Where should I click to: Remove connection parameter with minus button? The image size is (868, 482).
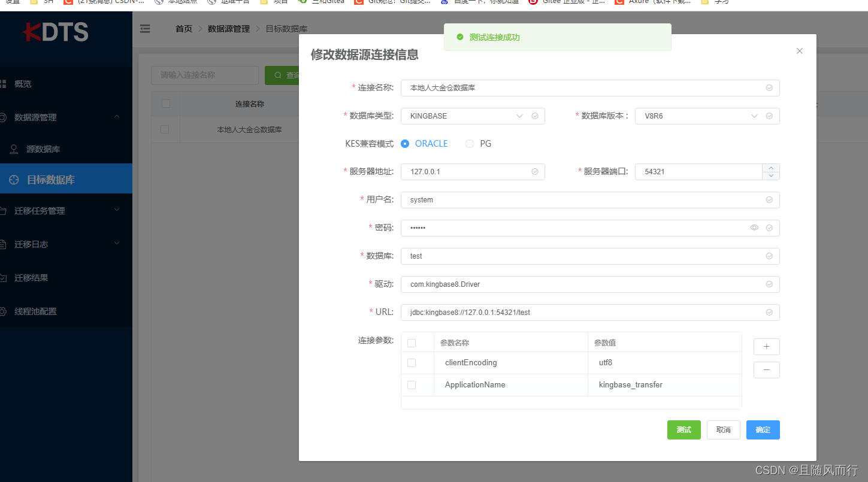click(766, 370)
